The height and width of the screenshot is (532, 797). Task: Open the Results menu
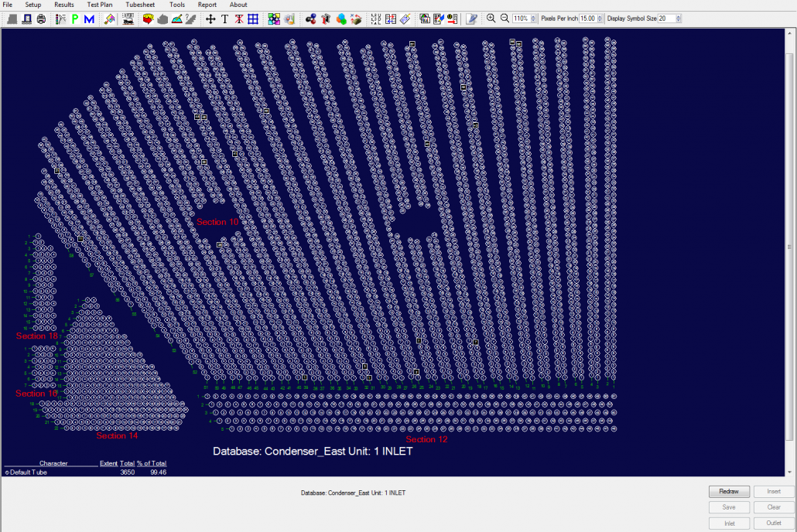click(64, 5)
